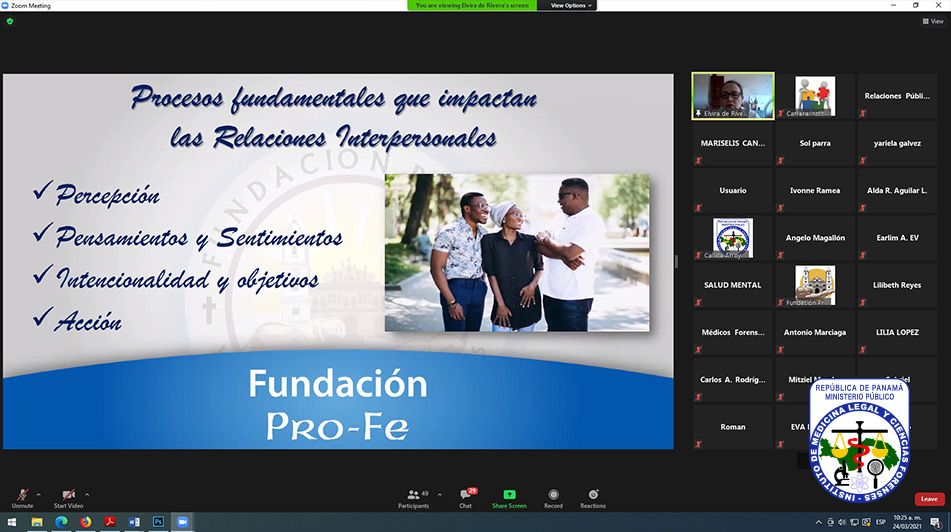This screenshot has width=951, height=532.
Task: Select the yariela galvez participant tile
Action: tap(897, 143)
